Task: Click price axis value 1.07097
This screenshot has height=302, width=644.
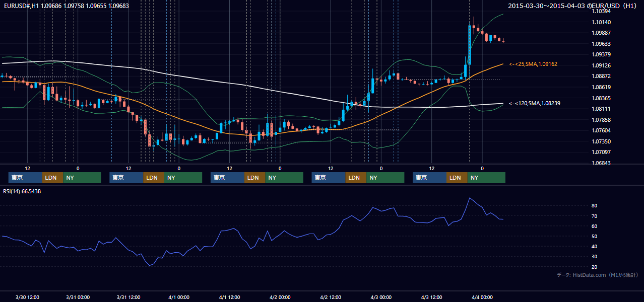Action: pos(602,152)
